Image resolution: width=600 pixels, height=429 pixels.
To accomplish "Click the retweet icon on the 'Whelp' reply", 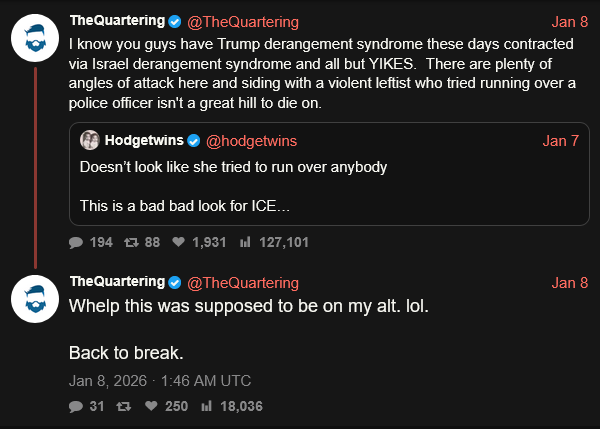I will (124, 406).
